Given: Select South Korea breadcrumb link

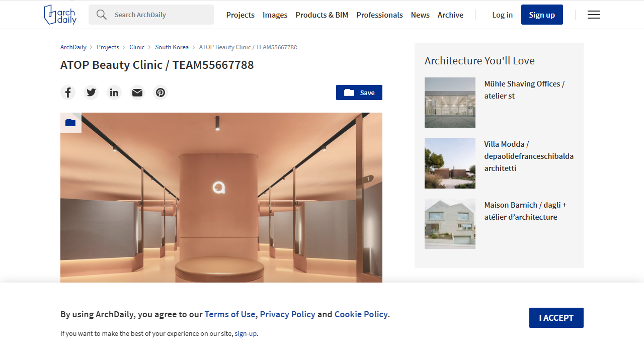Looking at the screenshot, I should point(172,47).
